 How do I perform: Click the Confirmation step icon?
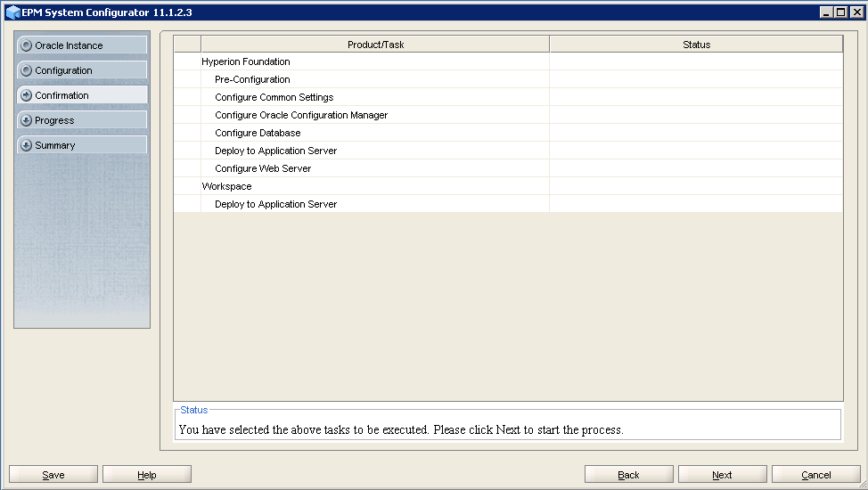(26, 95)
